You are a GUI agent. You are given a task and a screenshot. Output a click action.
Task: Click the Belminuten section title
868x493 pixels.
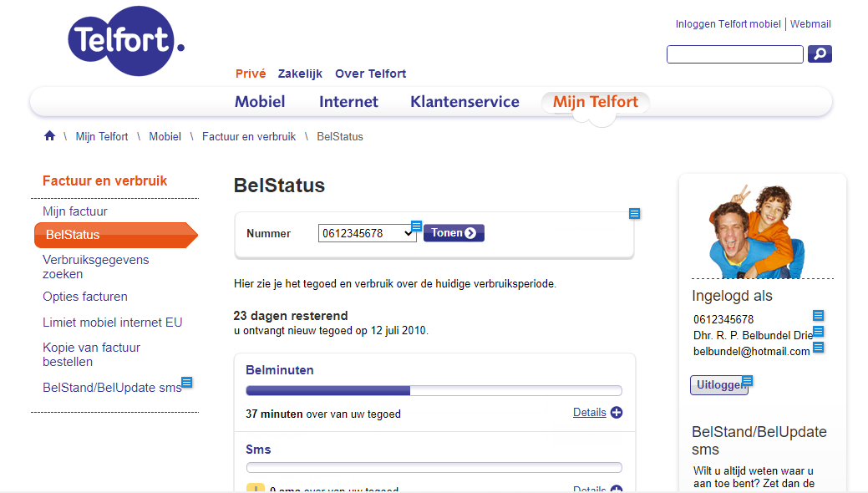[x=280, y=370]
